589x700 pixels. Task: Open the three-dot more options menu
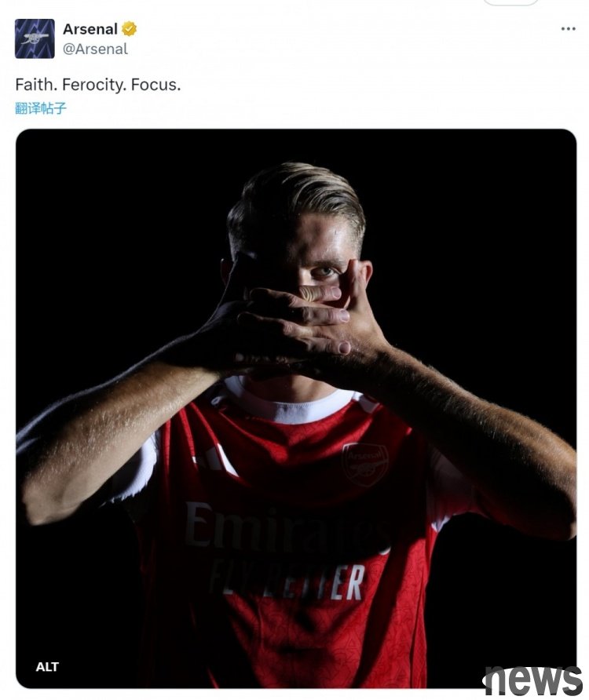point(568,29)
